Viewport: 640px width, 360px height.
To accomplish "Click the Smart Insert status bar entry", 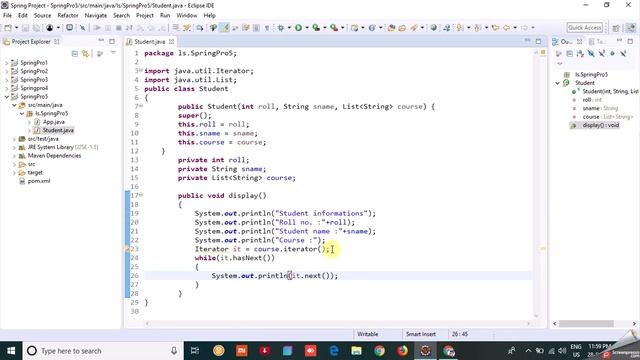I will point(421,334).
